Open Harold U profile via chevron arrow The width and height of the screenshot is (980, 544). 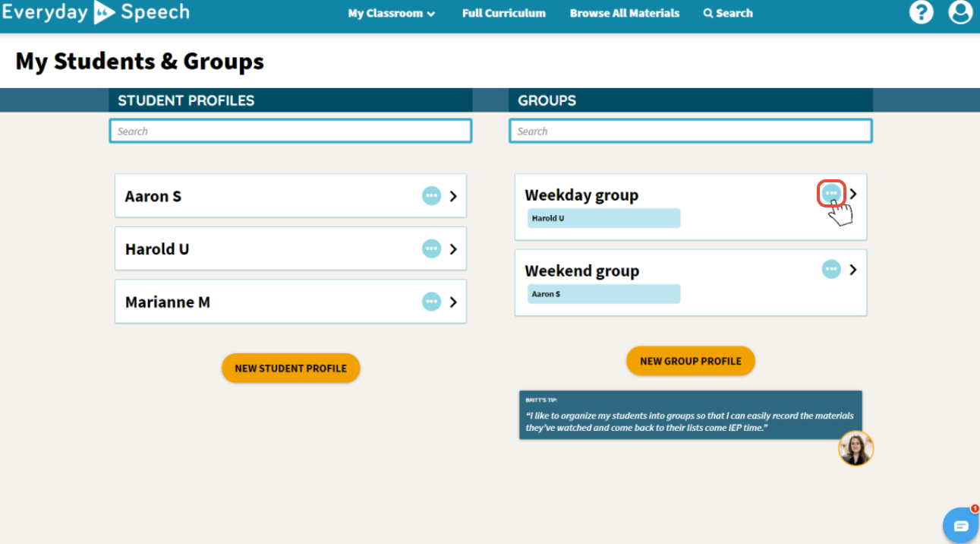[x=453, y=248]
